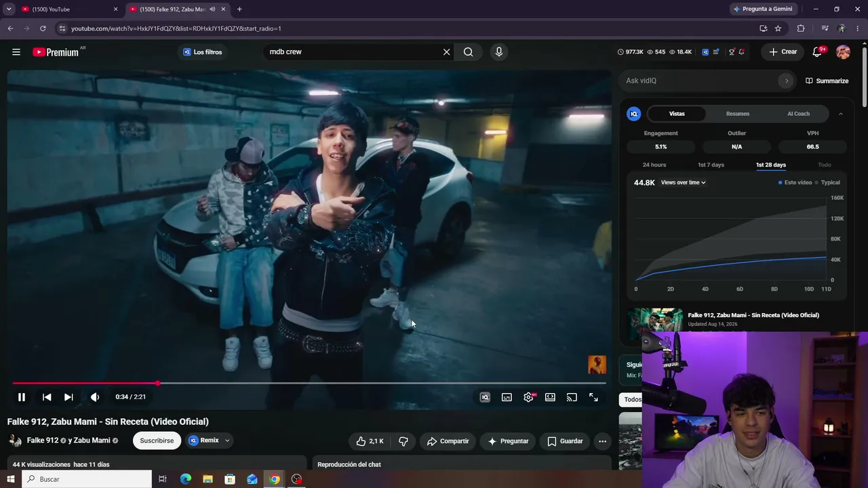Select the Vistas tab
The width and height of the screenshot is (868, 488).
[677, 114]
